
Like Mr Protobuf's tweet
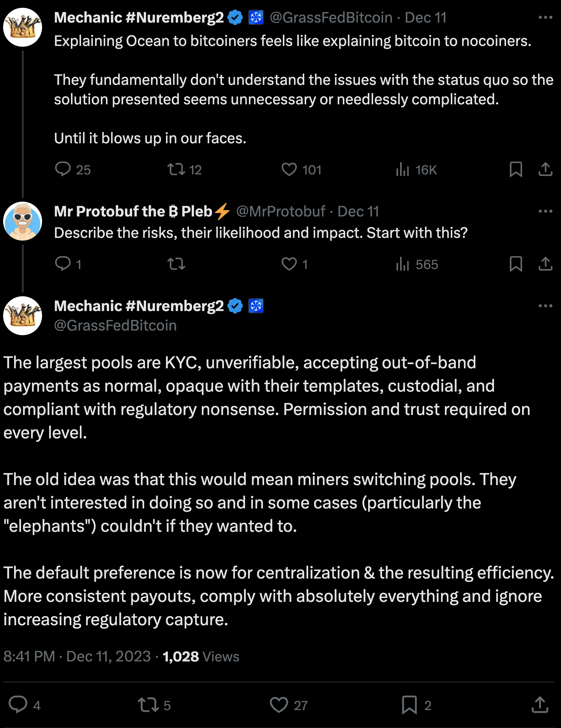(x=289, y=264)
